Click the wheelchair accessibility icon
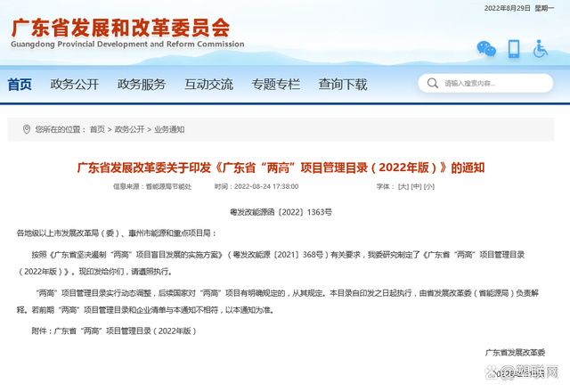 point(541,48)
